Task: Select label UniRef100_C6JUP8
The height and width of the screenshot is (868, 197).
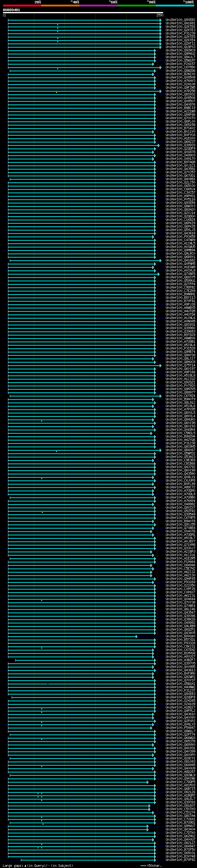Action: pos(180,481)
